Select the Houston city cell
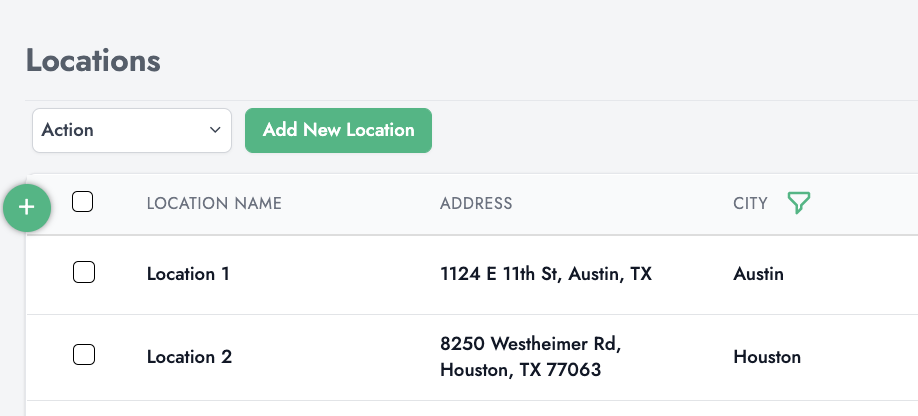The image size is (918, 416). point(766,357)
